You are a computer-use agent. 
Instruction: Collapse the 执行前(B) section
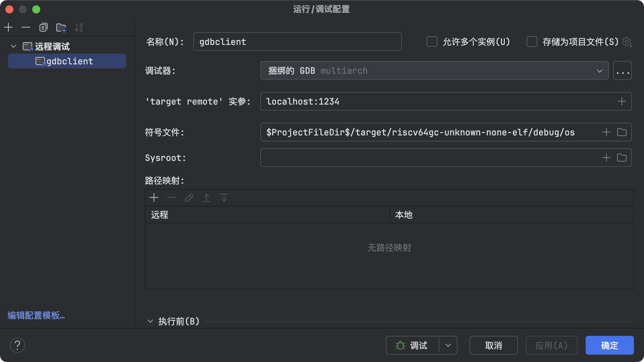coord(150,321)
